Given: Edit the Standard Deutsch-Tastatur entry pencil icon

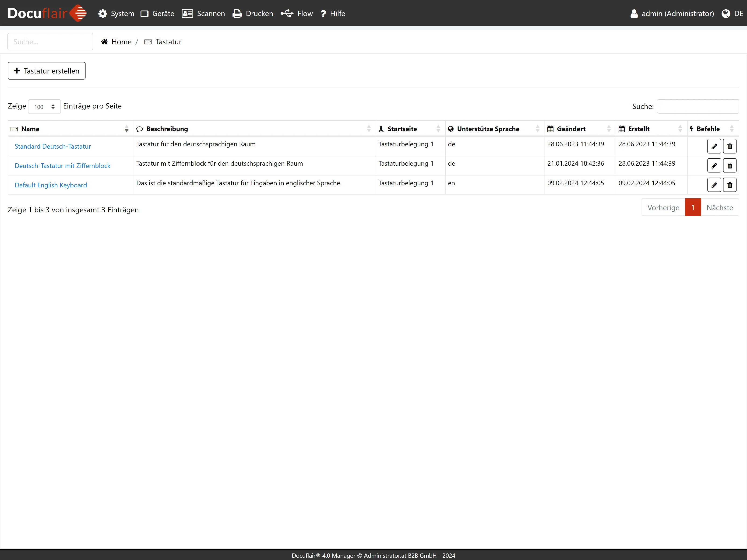Looking at the screenshot, I should click(x=714, y=146).
